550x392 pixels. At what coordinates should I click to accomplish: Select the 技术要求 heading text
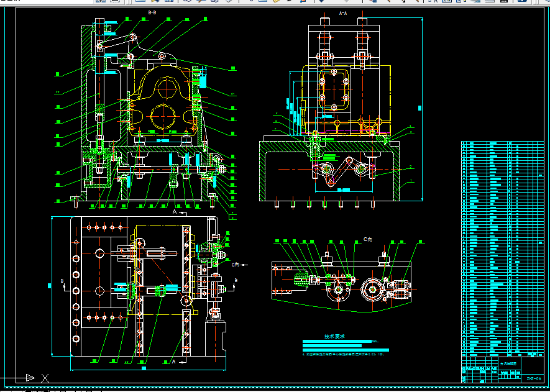click(x=334, y=336)
